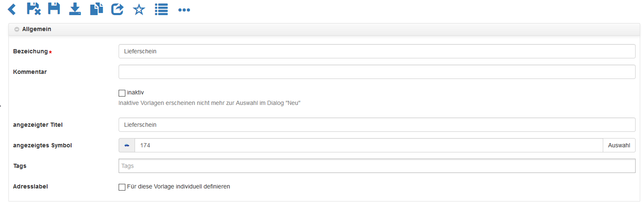
Task: Click the save floppy disk icon
Action: point(54,9)
